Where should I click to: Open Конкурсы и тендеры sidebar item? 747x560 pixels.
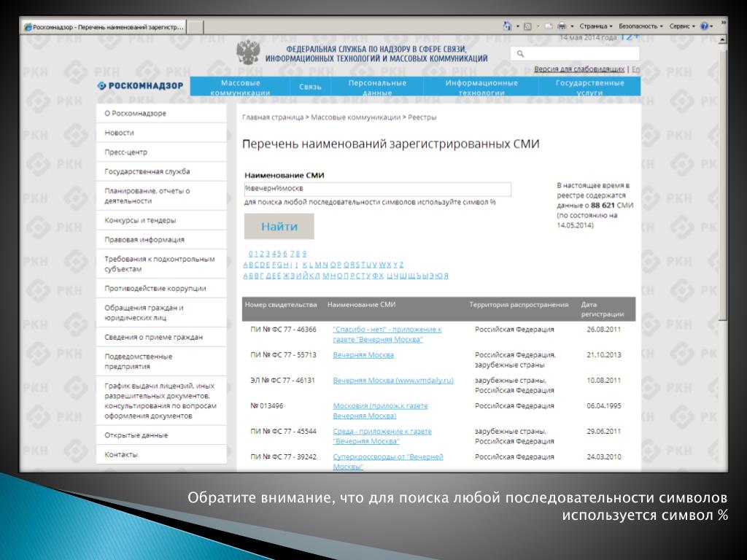161,220
